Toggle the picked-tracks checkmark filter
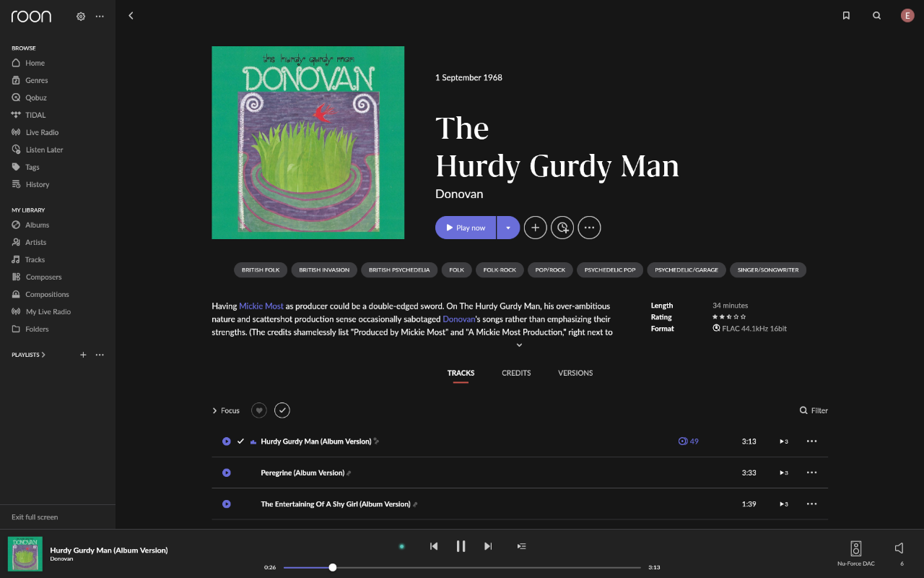The width and height of the screenshot is (924, 578). click(282, 410)
